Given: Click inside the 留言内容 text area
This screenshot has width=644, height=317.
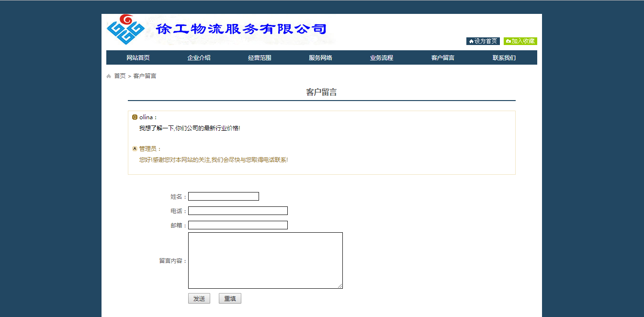Looking at the screenshot, I should (265, 260).
